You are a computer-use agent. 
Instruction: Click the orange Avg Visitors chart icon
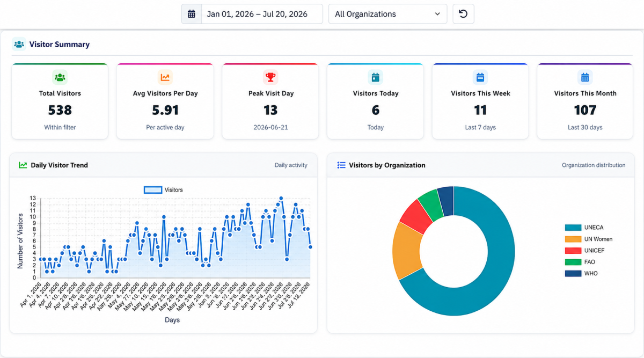pos(165,77)
